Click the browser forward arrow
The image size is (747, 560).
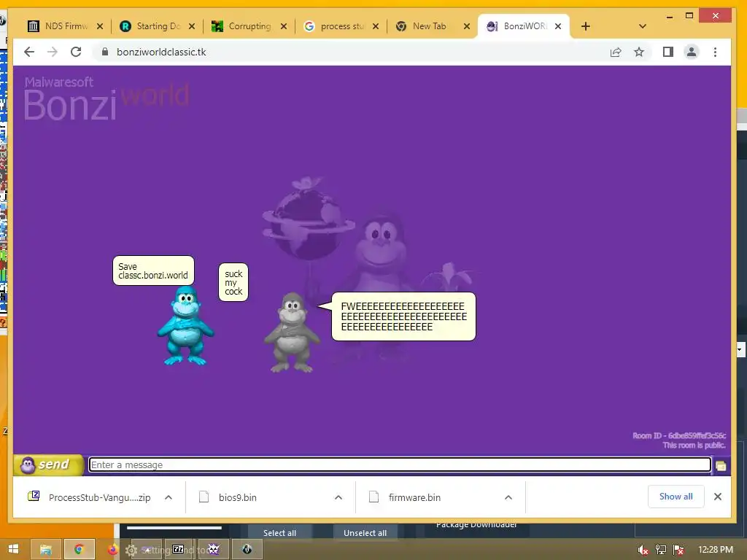click(53, 52)
